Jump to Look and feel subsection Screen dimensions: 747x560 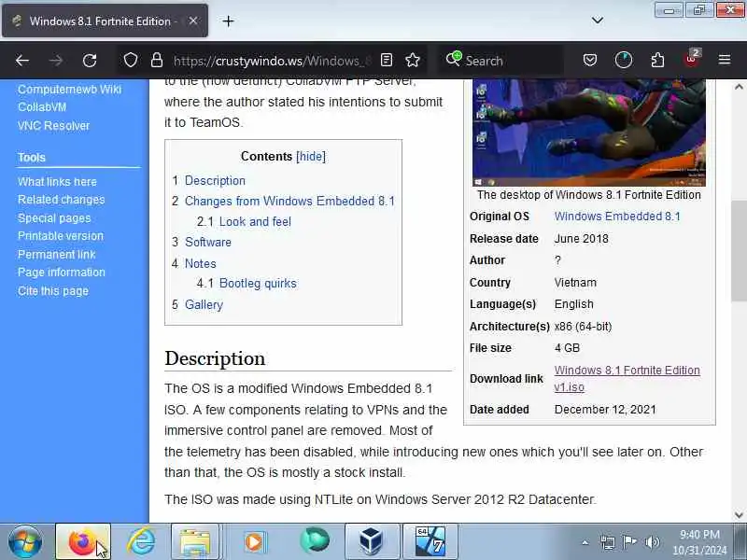(x=255, y=221)
